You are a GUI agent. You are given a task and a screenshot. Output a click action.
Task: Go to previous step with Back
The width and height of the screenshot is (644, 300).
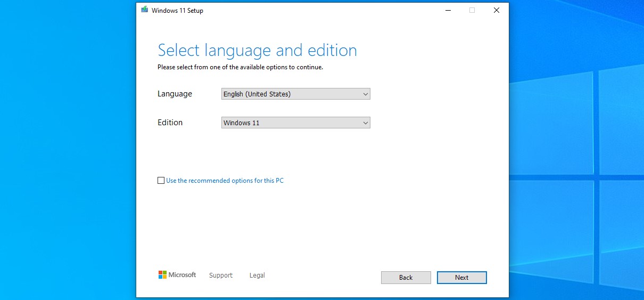coord(406,278)
